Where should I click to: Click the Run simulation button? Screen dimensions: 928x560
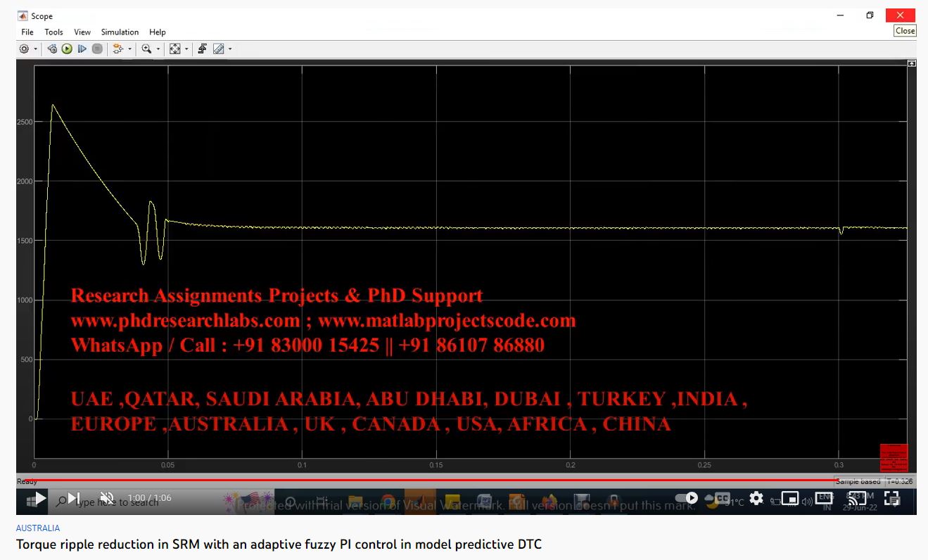tap(67, 49)
